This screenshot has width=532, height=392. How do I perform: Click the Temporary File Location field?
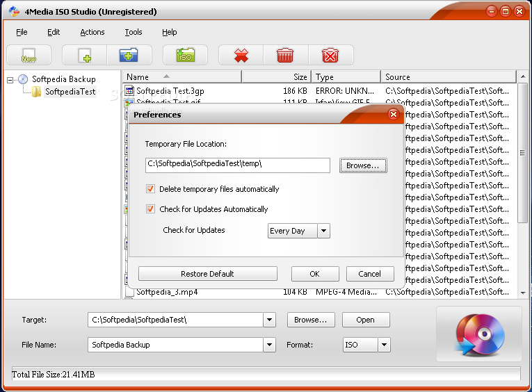[238, 165]
